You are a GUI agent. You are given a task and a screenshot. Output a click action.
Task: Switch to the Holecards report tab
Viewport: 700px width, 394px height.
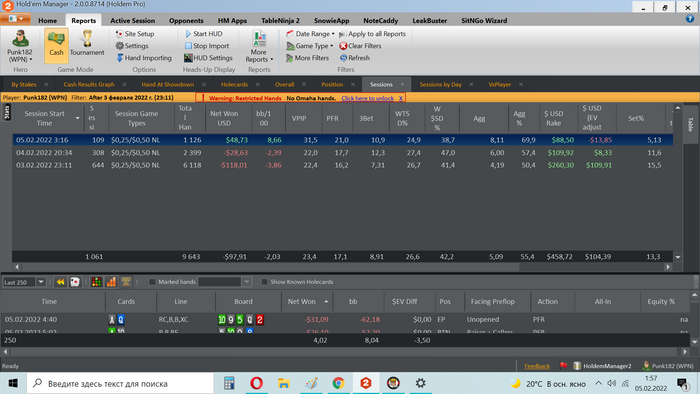tap(234, 84)
